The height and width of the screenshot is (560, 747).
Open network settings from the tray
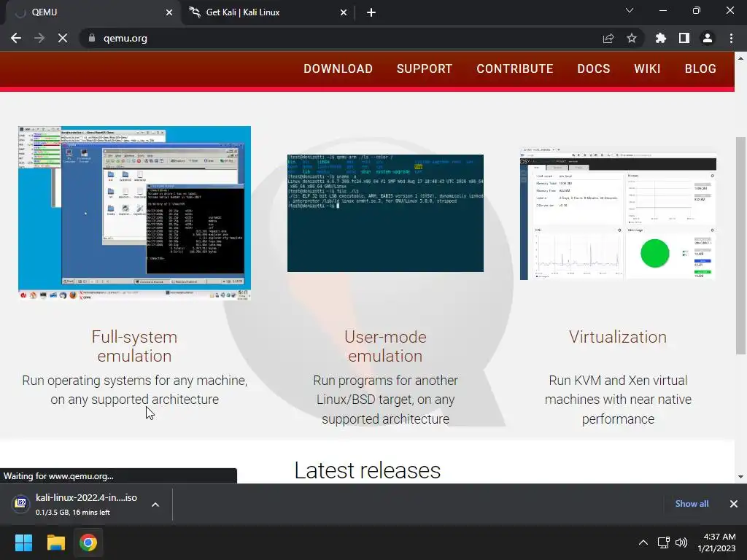pyautogui.click(x=663, y=542)
